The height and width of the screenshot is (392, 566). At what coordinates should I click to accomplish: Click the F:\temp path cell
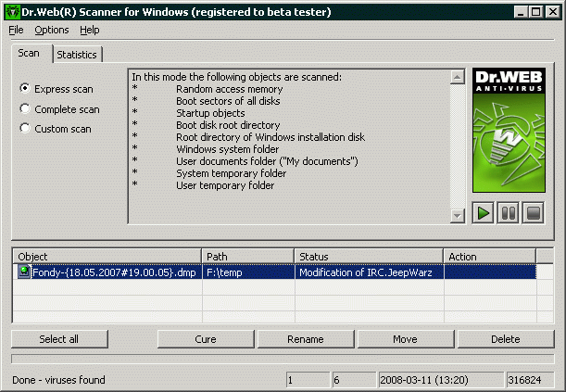(248, 272)
